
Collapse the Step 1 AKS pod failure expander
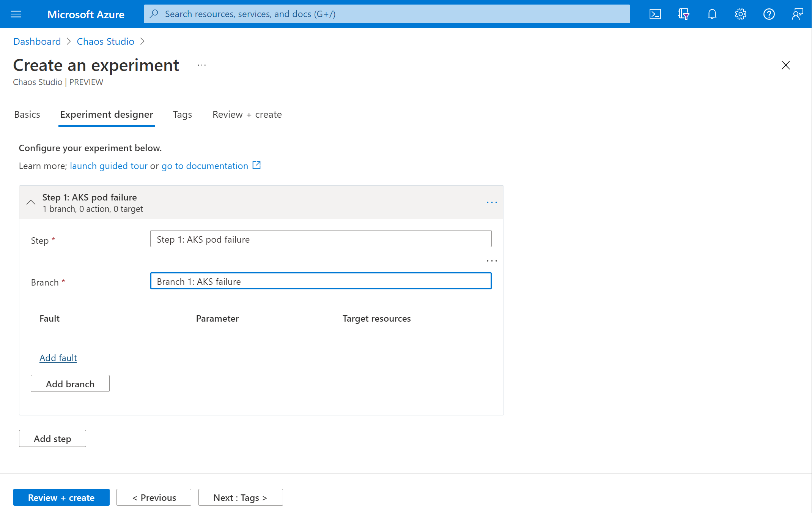coord(31,202)
